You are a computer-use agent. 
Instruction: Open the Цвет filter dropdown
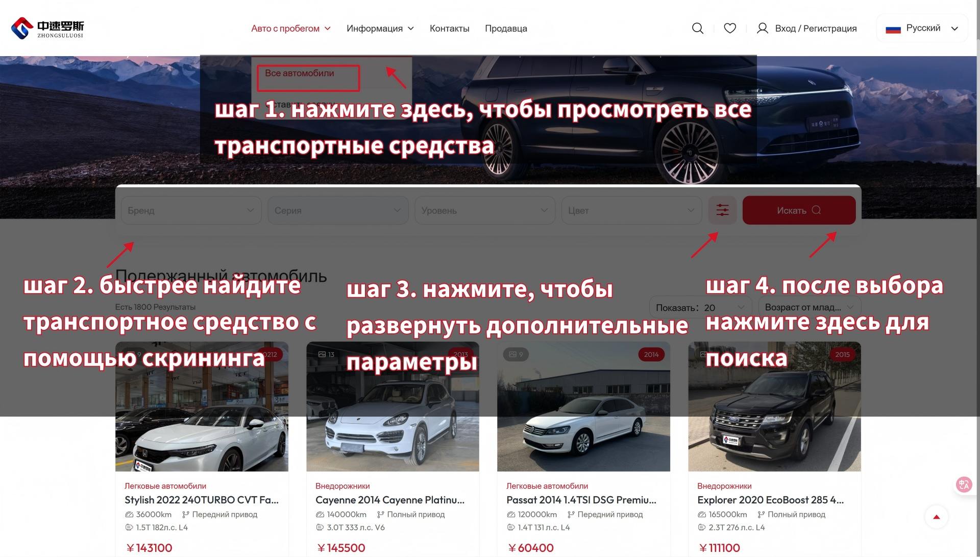pos(631,210)
